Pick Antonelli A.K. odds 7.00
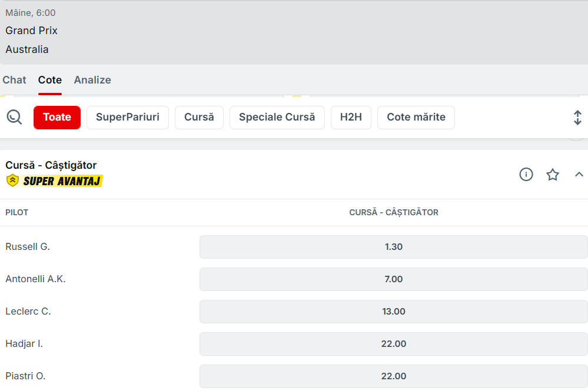Image resolution: width=588 pixels, height=391 pixels. pyautogui.click(x=393, y=279)
